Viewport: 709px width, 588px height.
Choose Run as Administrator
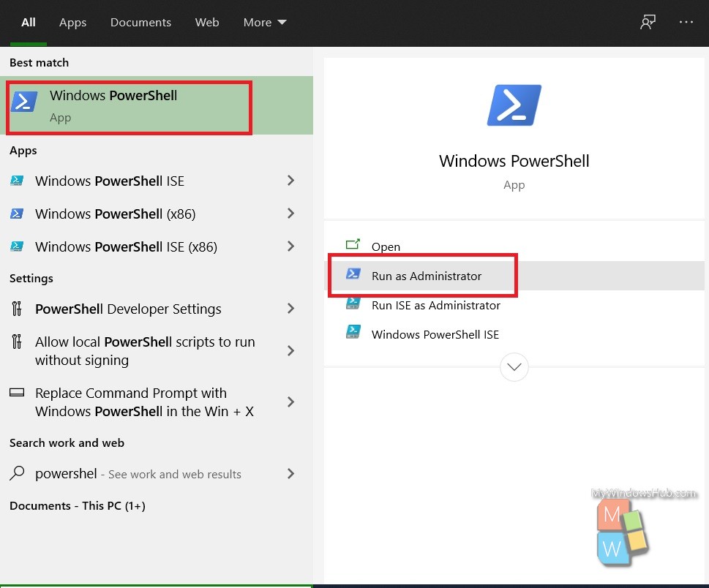pyautogui.click(x=514, y=276)
